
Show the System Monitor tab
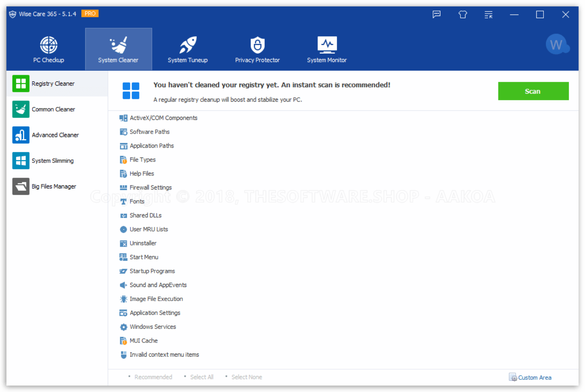click(327, 49)
